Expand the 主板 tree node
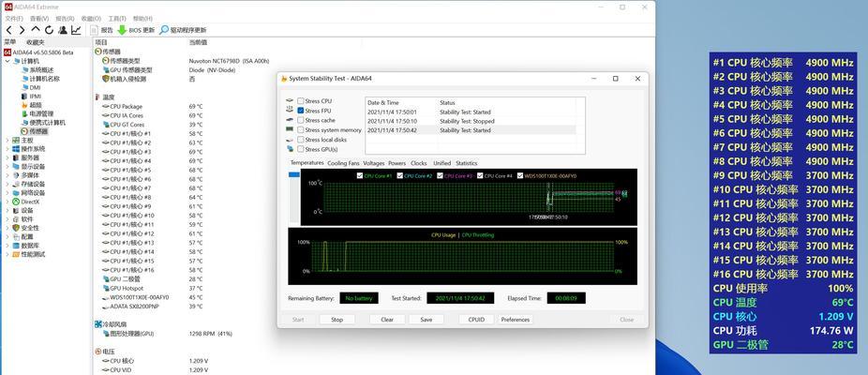This screenshot has width=868, height=375. coord(7,140)
